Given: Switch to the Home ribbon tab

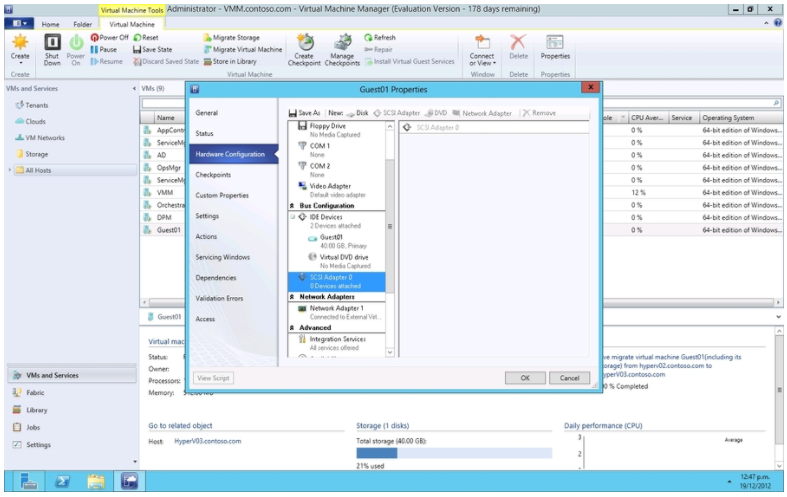Looking at the screenshot, I should click(x=50, y=24).
